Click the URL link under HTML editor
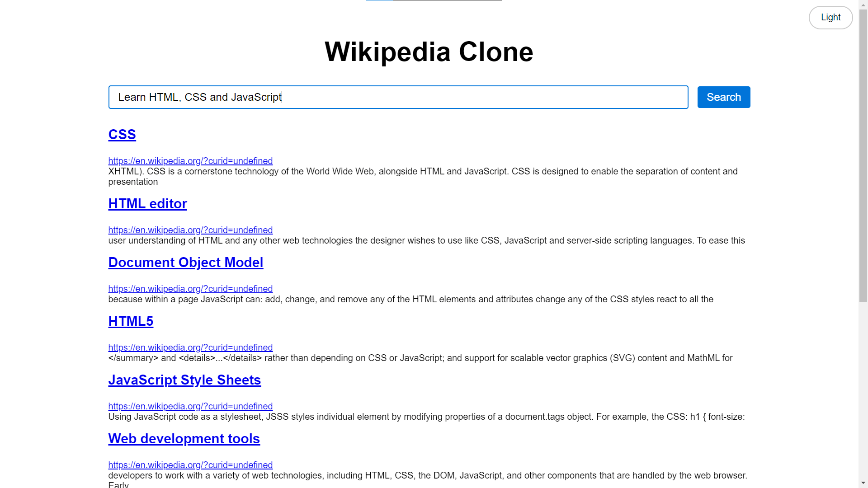The height and width of the screenshot is (488, 868). [x=190, y=230]
